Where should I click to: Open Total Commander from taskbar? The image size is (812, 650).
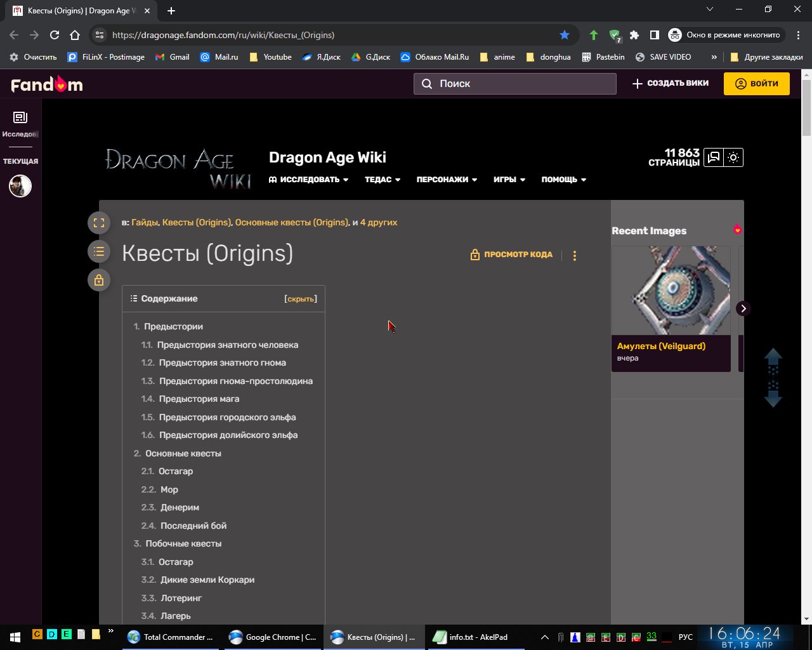[170, 637]
